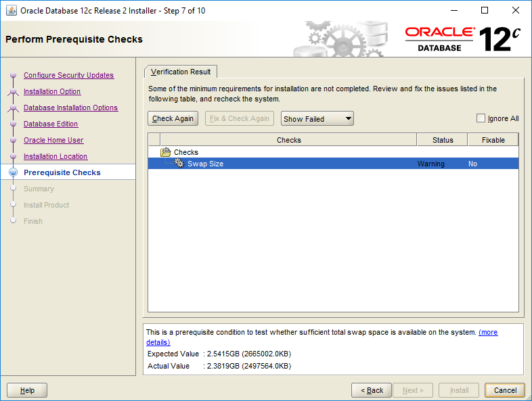
Task: Open the Show Failed filter dropdown
Action: 317,118
